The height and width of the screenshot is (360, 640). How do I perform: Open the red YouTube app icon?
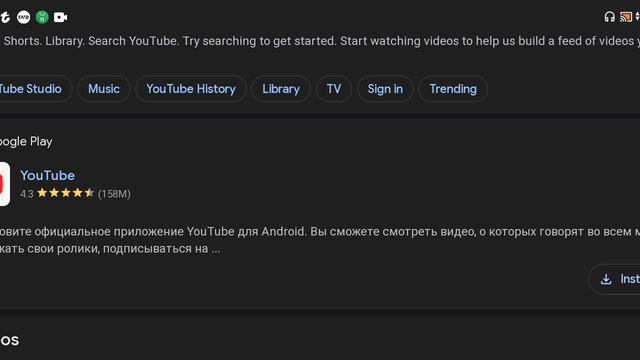tap(4, 184)
